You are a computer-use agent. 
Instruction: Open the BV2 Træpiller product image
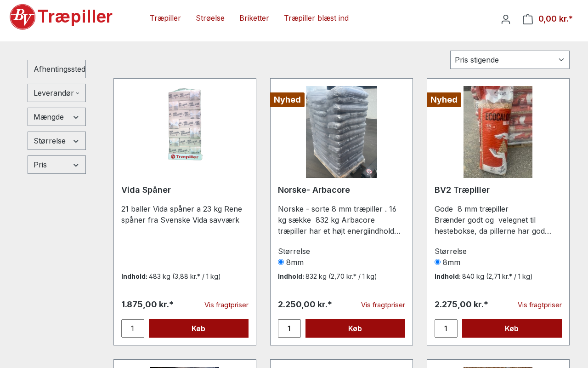point(498,132)
